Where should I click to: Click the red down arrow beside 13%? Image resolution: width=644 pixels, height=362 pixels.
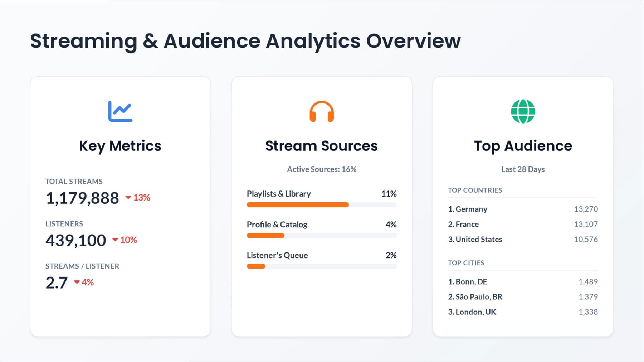click(x=128, y=197)
